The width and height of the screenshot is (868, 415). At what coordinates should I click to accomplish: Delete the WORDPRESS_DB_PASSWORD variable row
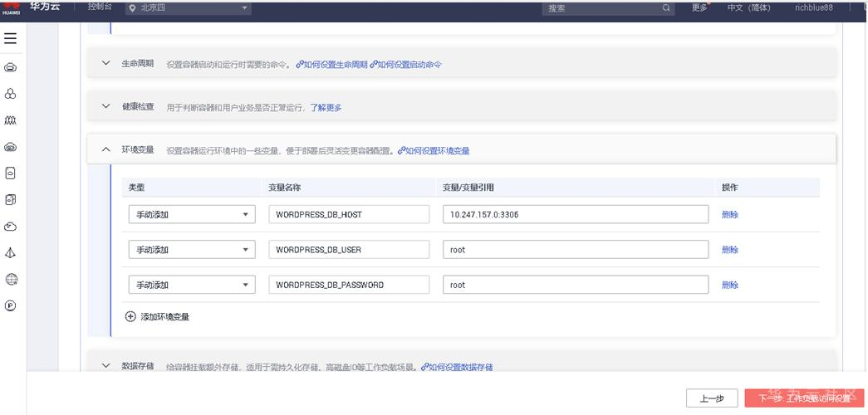(729, 285)
